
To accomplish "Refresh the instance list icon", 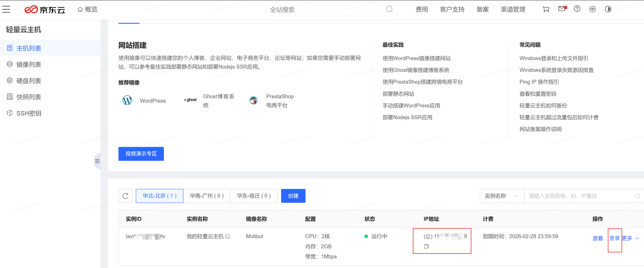I will click(x=125, y=196).
